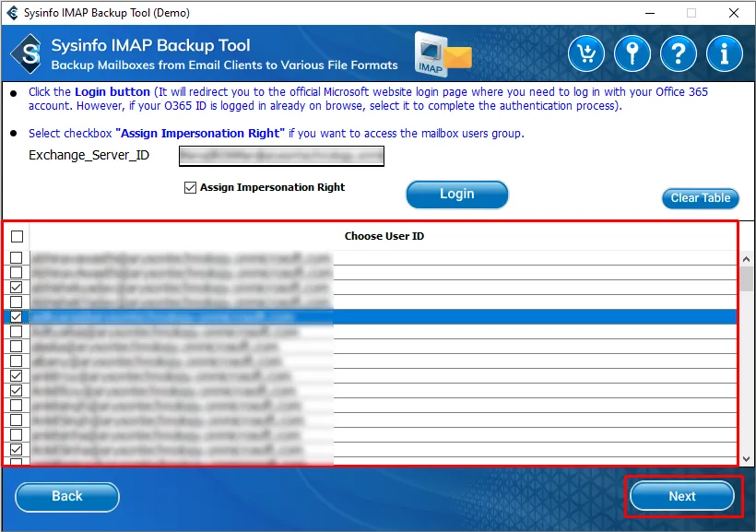The image size is (756, 532).
Task: Tick the first user row checkbox
Action: [x=17, y=258]
